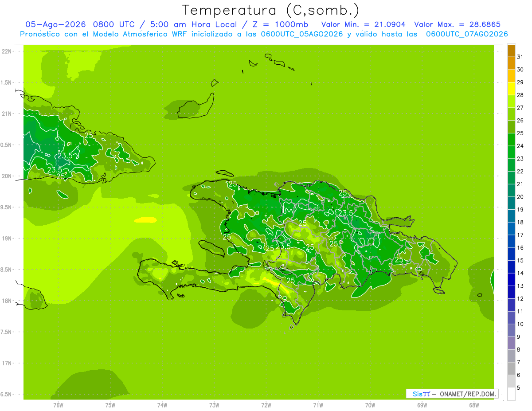Click the title "Temperatura (C,somb.)"

(270, 10)
